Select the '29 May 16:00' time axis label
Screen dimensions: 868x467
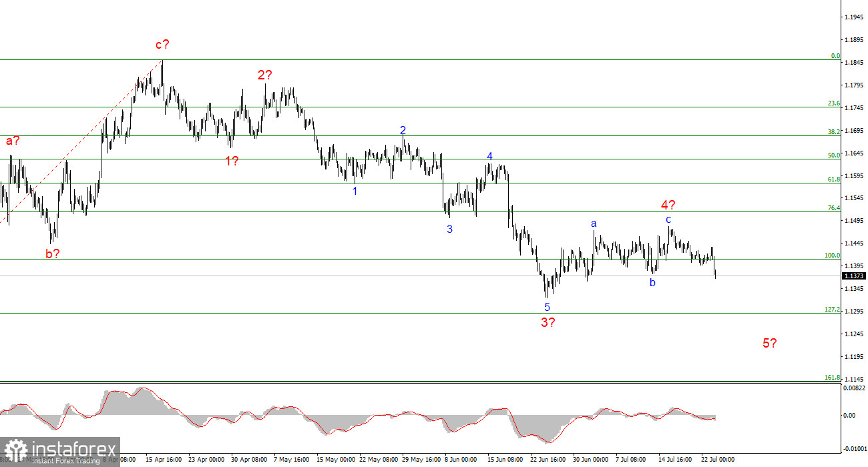click(421, 460)
